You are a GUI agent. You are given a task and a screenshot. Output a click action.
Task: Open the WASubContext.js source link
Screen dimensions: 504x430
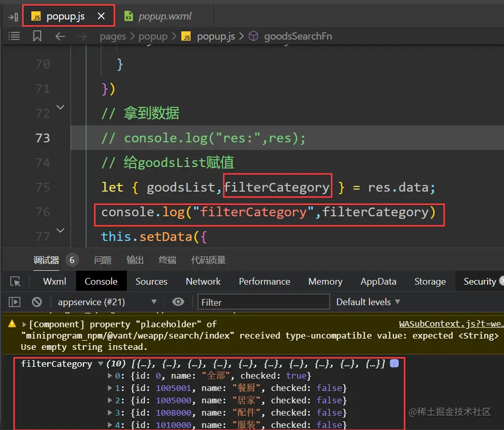[451, 324]
